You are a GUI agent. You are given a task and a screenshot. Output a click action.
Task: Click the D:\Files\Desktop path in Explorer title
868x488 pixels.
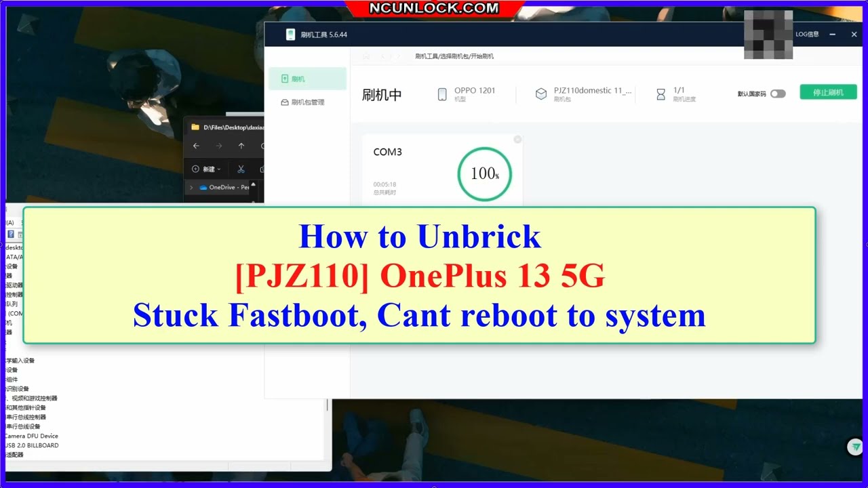(x=233, y=127)
